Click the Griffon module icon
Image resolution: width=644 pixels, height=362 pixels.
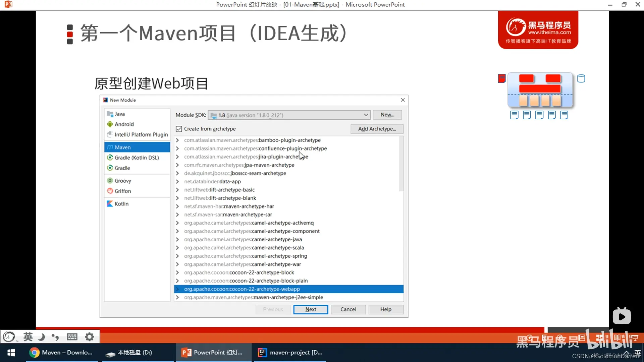point(110,191)
